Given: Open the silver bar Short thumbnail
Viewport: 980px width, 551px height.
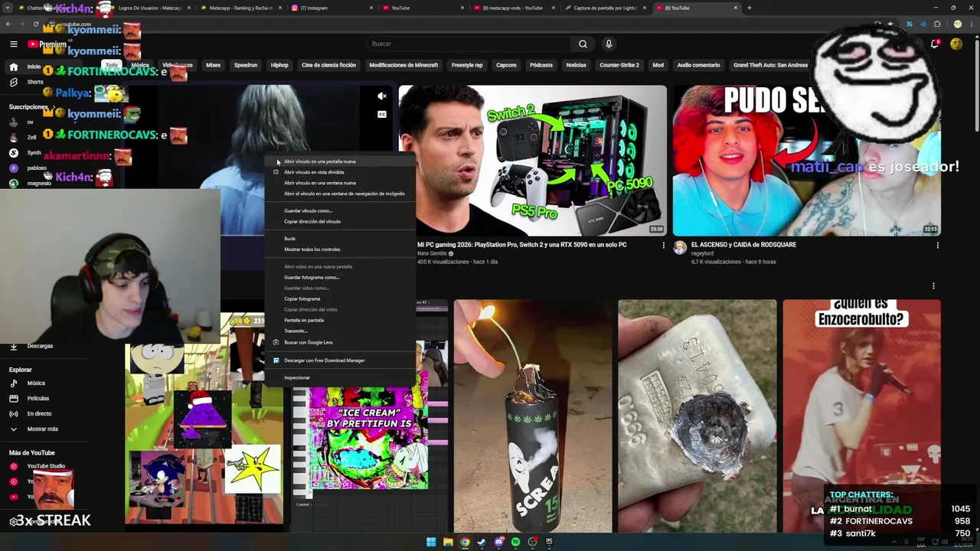Looking at the screenshot, I should coord(697,416).
